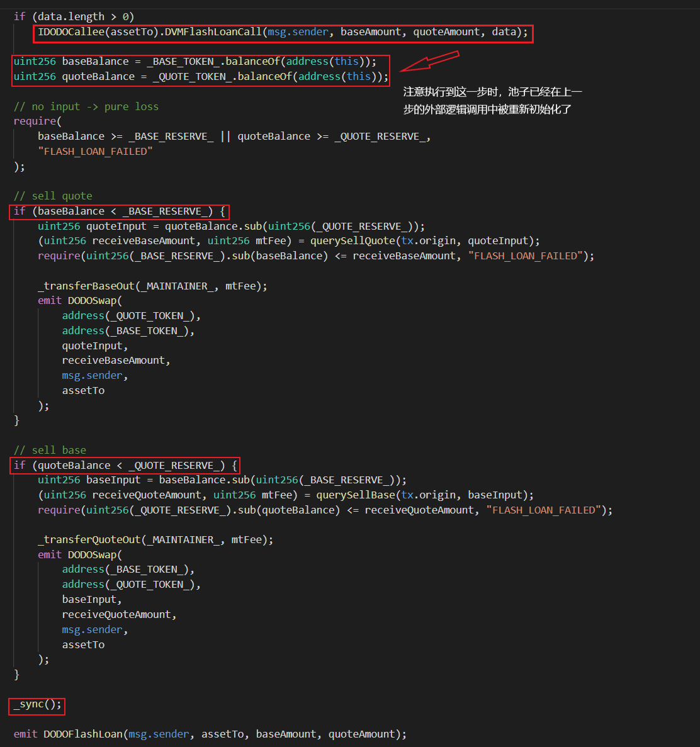Click '_transferQuoteOut(_MAINTAINER_, mtFee);' line
The width and height of the screenshot is (700, 747).
(155, 540)
